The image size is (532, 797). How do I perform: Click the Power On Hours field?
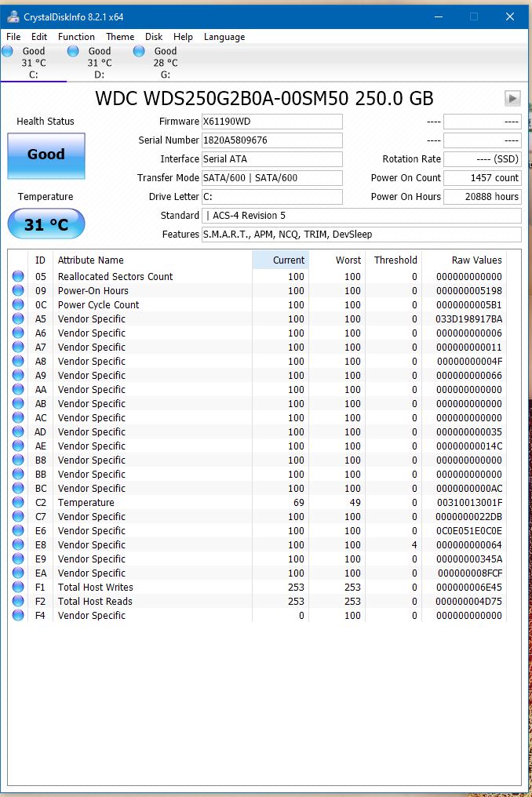click(482, 197)
